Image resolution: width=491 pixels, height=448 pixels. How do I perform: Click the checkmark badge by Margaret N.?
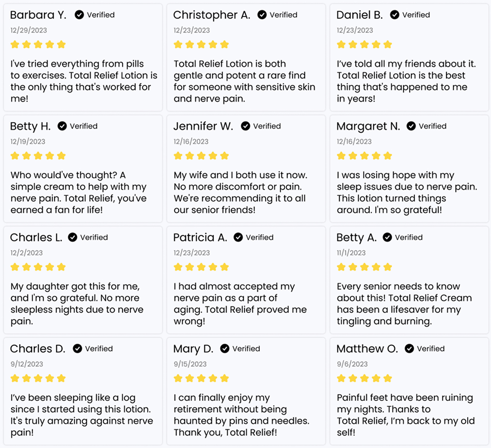click(x=411, y=126)
